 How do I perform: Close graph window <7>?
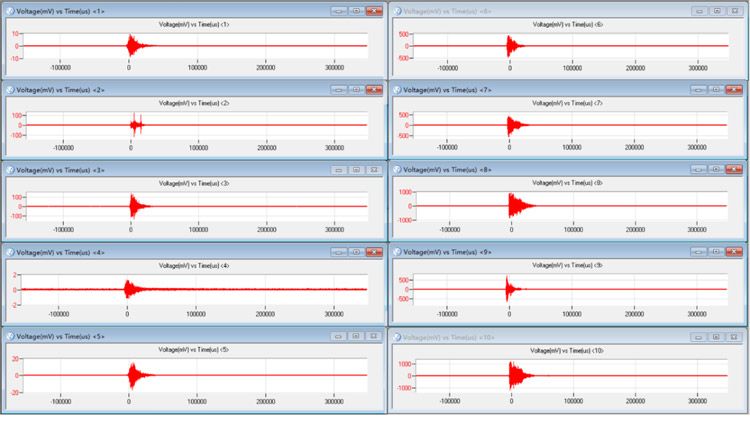737,90
